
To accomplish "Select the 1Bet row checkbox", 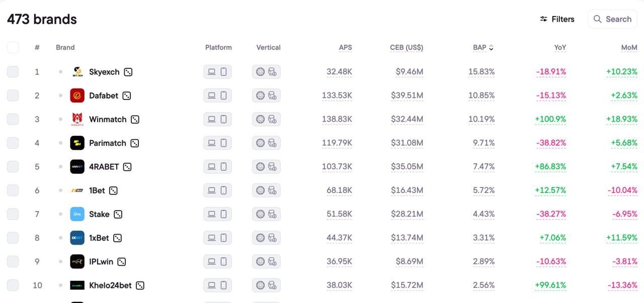I will (13, 190).
